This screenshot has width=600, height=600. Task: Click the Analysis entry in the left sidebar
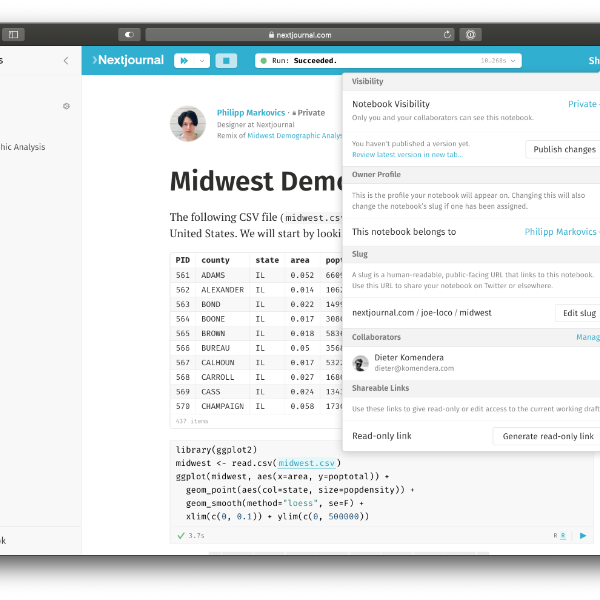point(23,147)
